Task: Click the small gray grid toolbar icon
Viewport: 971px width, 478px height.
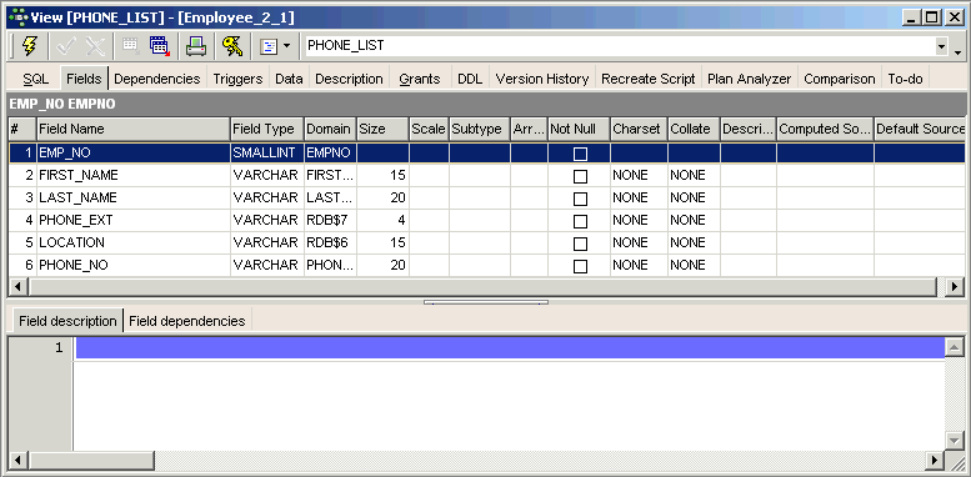Action: [x=130, y=46]
